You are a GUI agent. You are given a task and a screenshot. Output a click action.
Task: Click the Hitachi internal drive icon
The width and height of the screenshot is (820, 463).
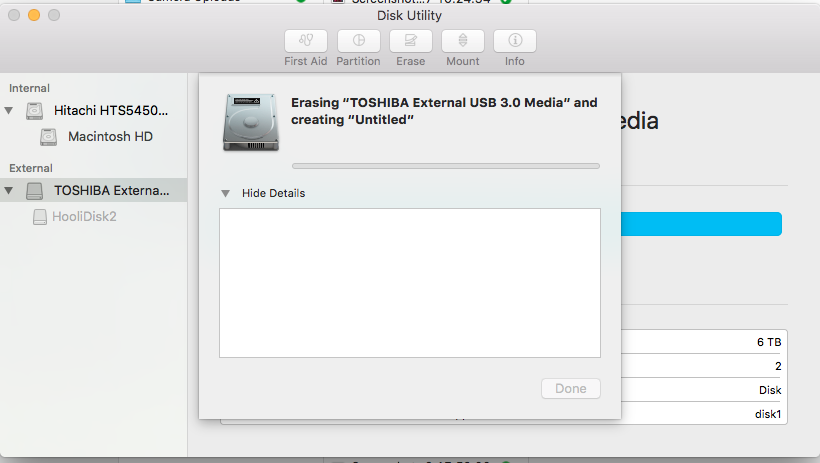35,111
